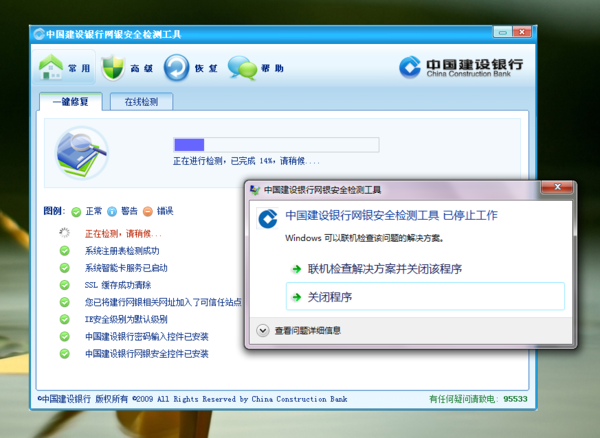Click 中国建设银行密码输入控件已安装 text
The width and height of the screenshot is (600, 438).
(147, 337)
